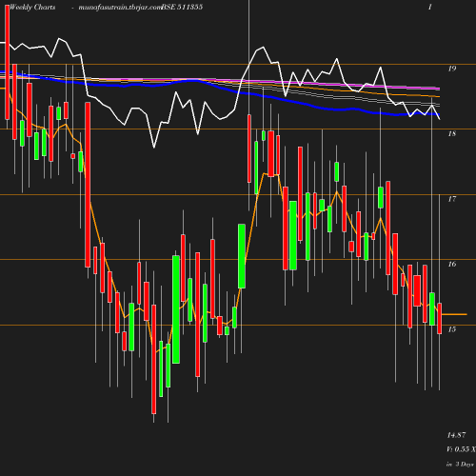476x476 pixels.
Task: Click the 'in 3 Days' text
Action: coord(460,465)
